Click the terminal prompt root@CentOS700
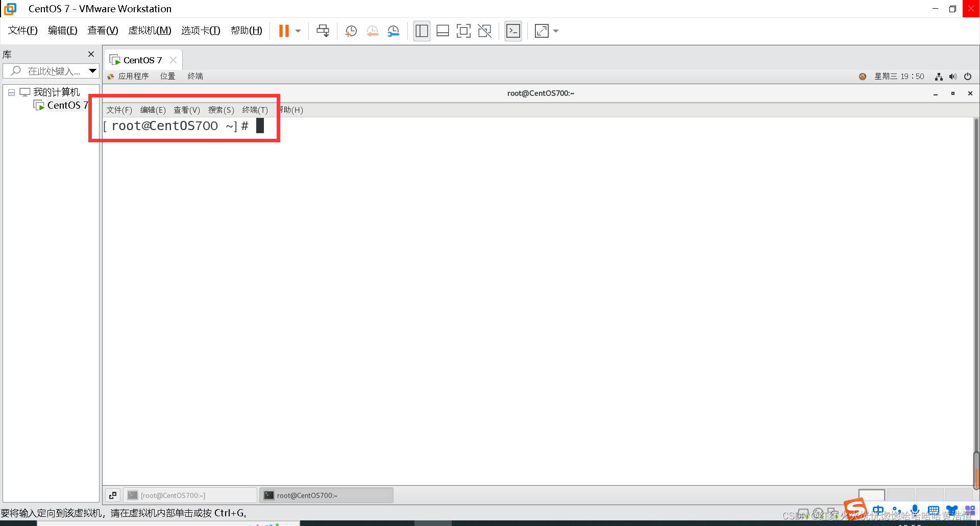The height and width of the screenshot is (526, 980). (x=164, y=126)
